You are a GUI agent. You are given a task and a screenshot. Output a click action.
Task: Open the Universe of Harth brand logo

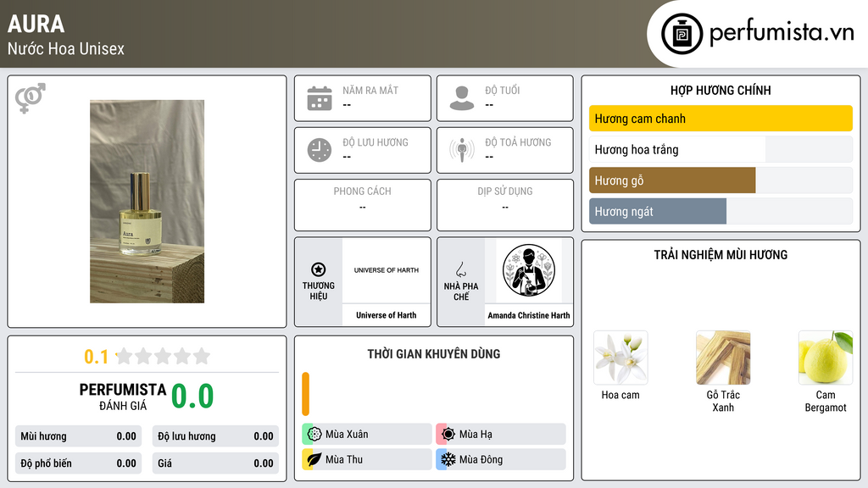(x=387, y=270)
